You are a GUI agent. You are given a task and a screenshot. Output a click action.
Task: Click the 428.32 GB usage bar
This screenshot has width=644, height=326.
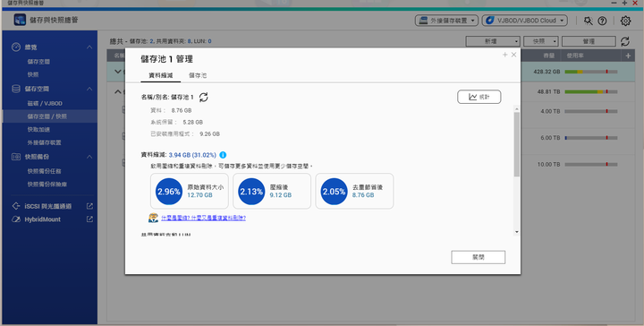coord(591,72)
